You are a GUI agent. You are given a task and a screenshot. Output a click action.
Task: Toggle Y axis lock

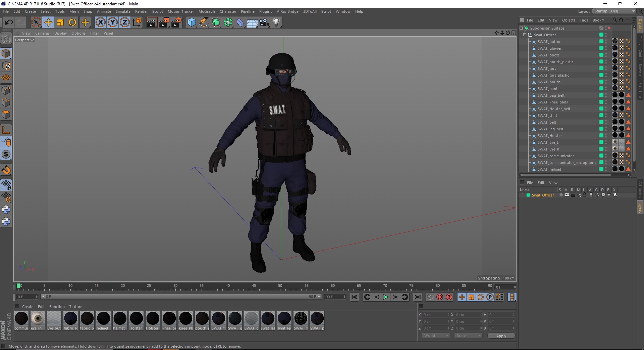[113, 23]
